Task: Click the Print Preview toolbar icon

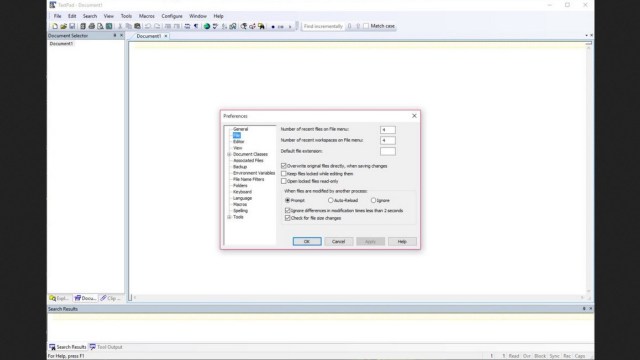Action: click(100, 26)
